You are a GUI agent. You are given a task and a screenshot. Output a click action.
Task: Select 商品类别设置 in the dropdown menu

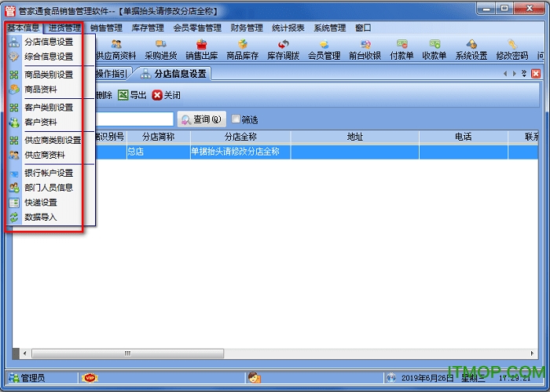coord(48,75)
